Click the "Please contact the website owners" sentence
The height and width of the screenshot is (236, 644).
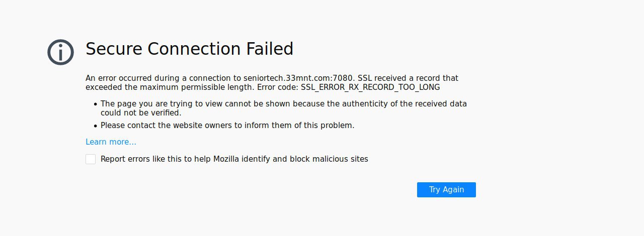(x=227, y=126)
